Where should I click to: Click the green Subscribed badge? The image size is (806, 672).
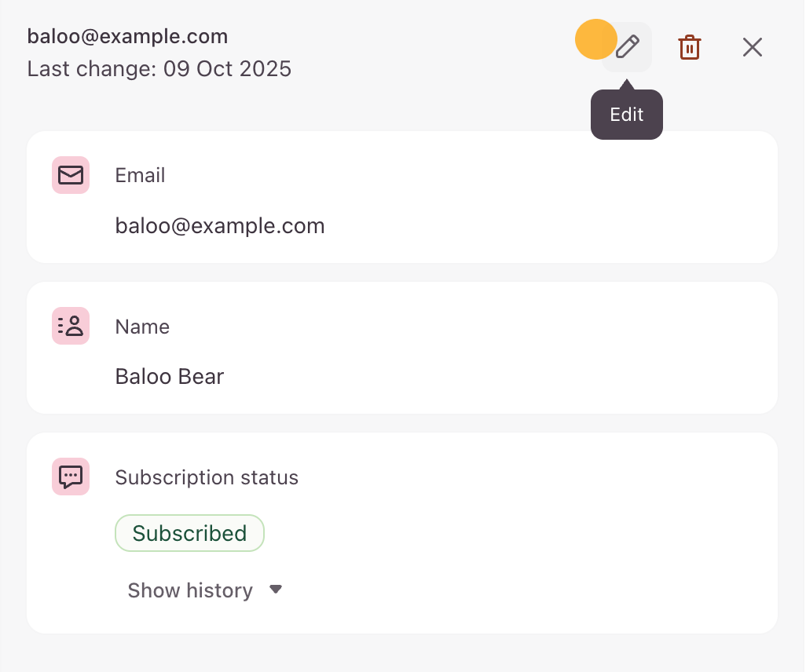click(x=189, y=534)
